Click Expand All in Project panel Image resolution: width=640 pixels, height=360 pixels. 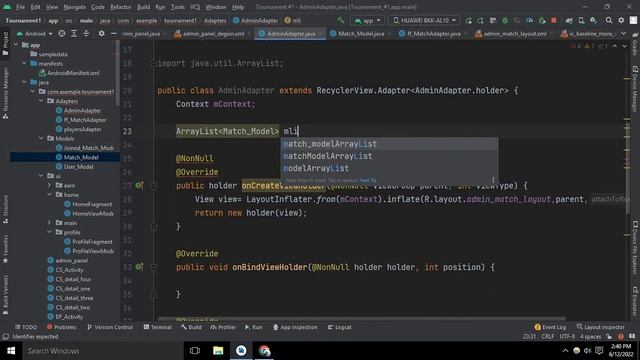click(74, 33)
